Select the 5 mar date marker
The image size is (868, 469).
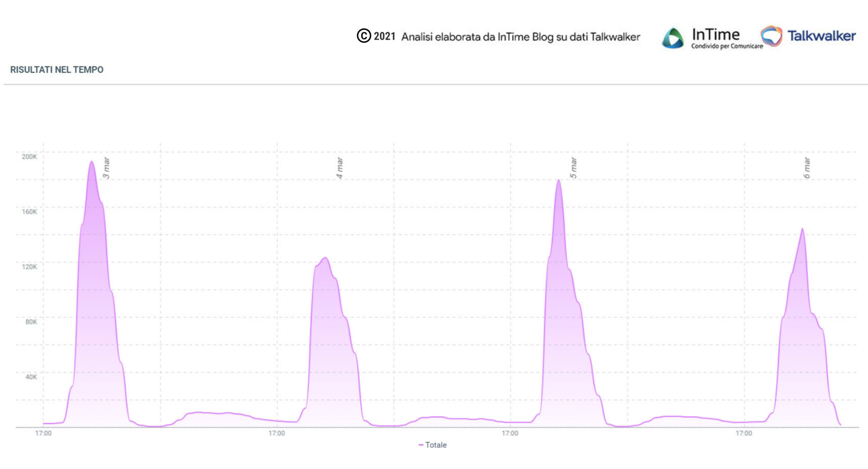(573, 168)
